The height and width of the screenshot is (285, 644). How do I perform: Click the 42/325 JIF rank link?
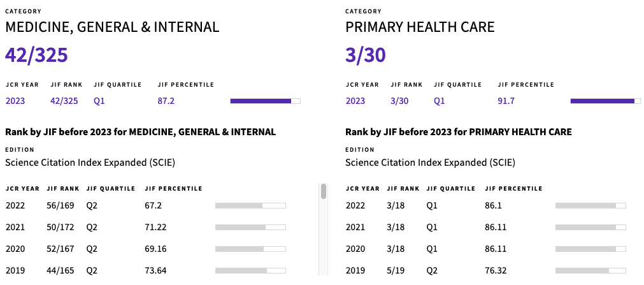[64, 101]
